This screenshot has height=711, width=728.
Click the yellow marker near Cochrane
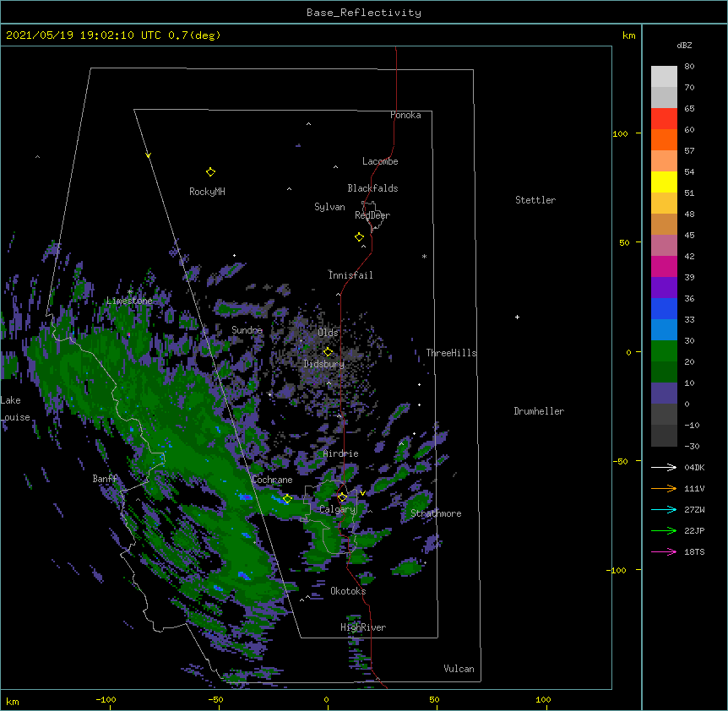click(x=287, y=499)
